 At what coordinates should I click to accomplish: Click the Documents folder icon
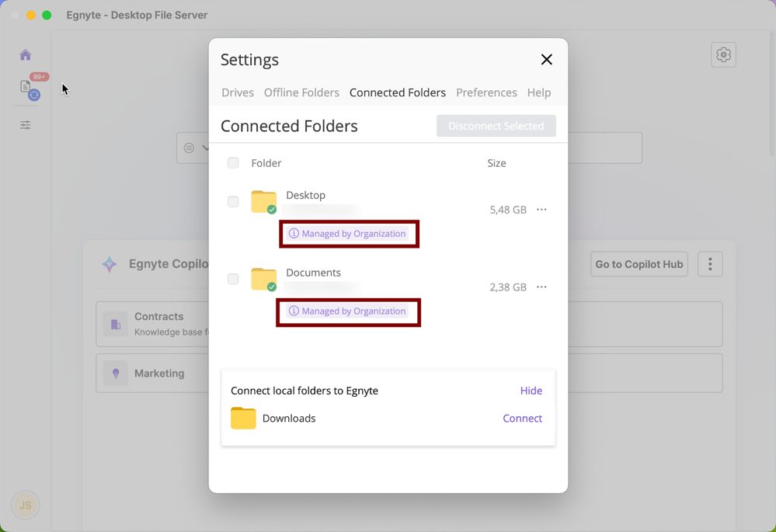[264, 280]
